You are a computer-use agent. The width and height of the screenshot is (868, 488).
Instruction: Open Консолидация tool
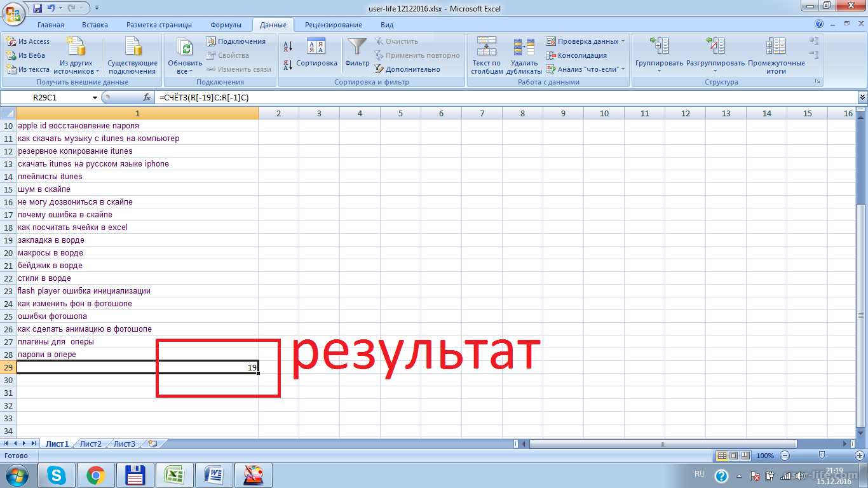pyautogui.click(x=576, y=55)
